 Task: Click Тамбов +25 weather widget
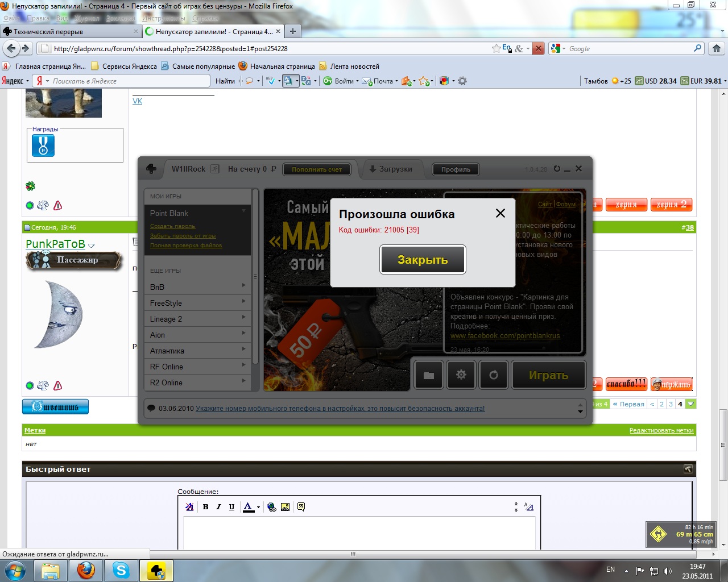(607, 81)
